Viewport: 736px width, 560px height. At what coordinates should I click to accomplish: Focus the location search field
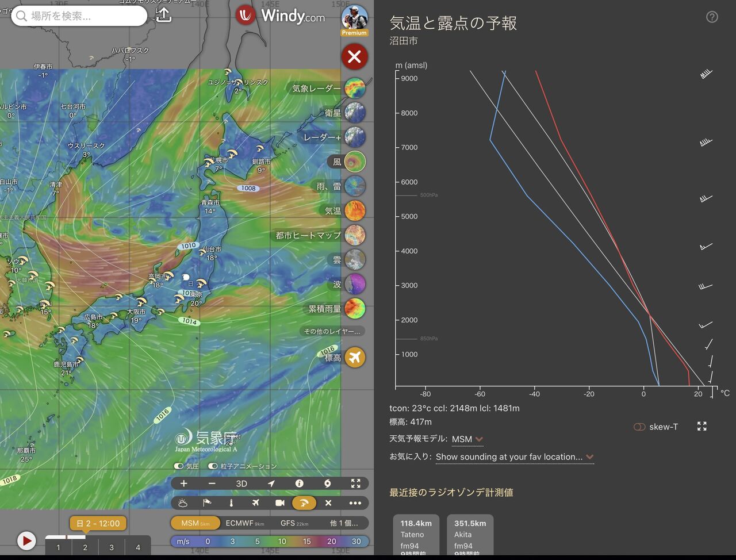(79, 16)
